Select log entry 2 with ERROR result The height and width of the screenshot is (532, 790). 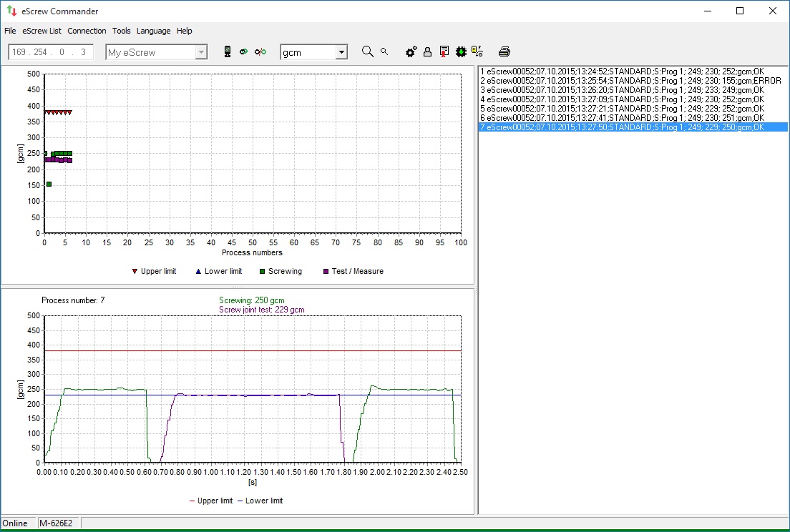pos(630,81)
